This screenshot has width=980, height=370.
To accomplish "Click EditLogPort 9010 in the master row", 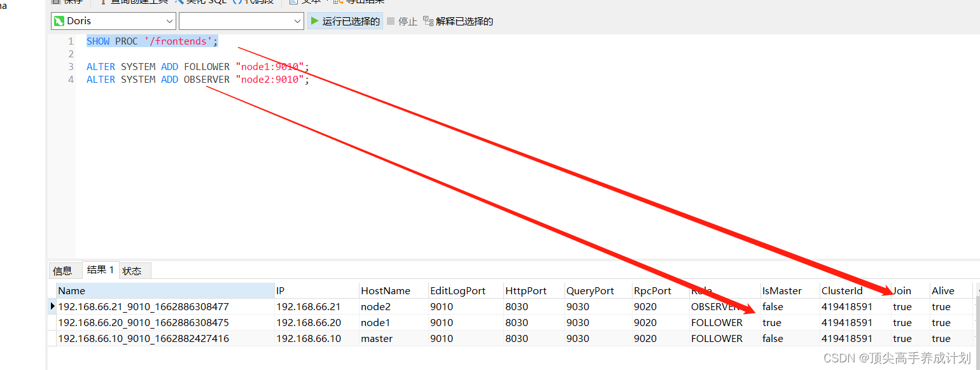I will click(x=466, y=338).
